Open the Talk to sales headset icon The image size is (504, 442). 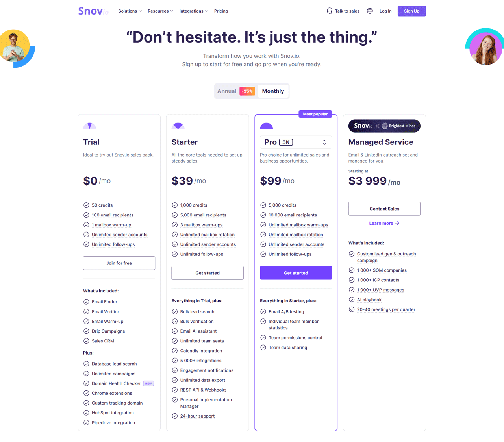pos(329,11)
